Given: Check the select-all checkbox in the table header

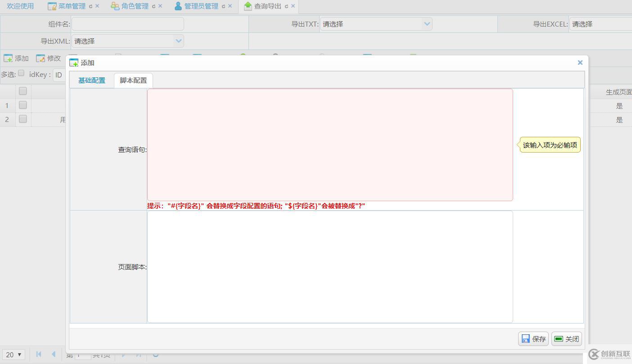Looking at the screenshot, I should pyautogui.click(x=23, y=91).
